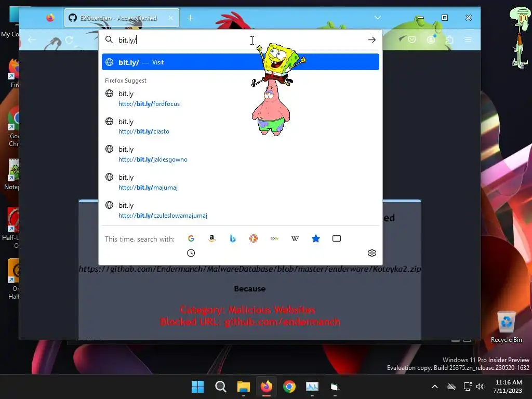Search this time with Google
Image resolution: width=532 pixels, height=399 pixels.
pos(191,238)
